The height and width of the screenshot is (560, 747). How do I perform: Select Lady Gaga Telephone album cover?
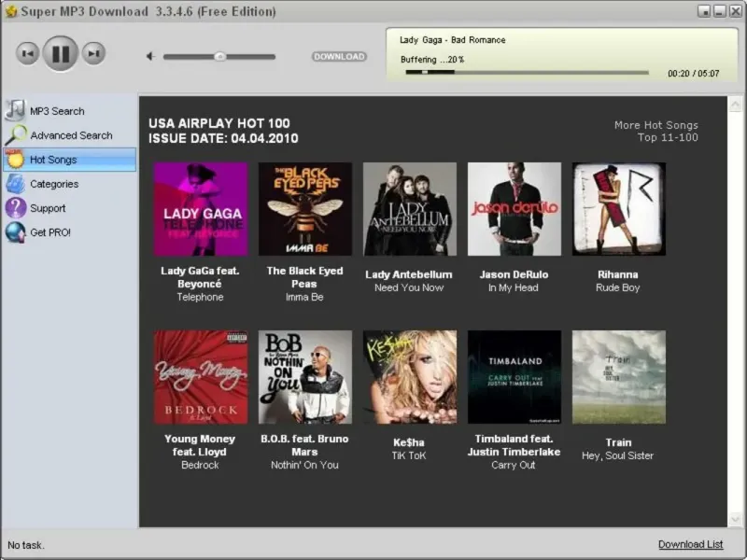tap(201, 209)
